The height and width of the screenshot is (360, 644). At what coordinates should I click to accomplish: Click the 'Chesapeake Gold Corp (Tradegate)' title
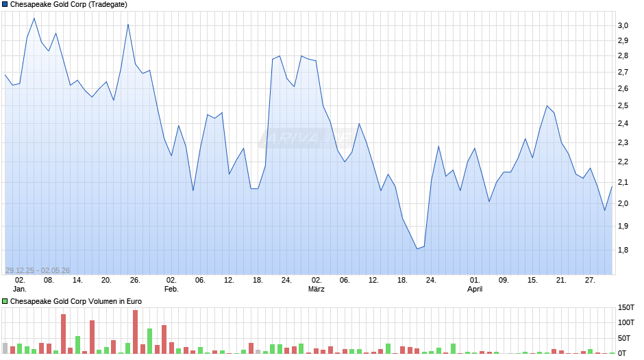click(69, 5)
